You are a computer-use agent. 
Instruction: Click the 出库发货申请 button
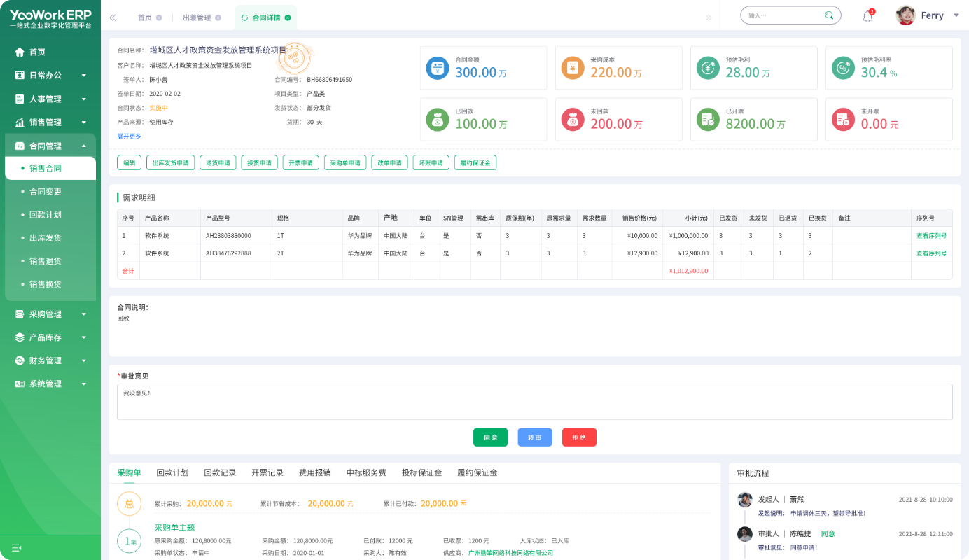point(170,163)
